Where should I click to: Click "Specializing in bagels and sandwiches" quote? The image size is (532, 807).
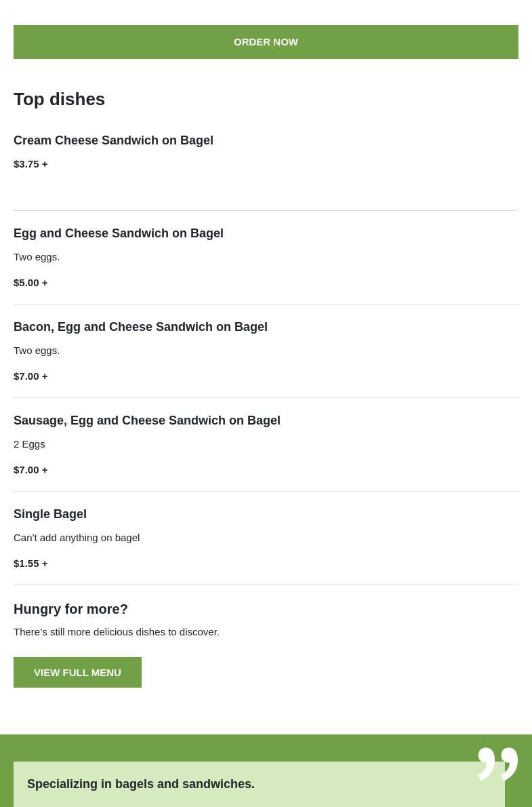click(x=141, y=784)
